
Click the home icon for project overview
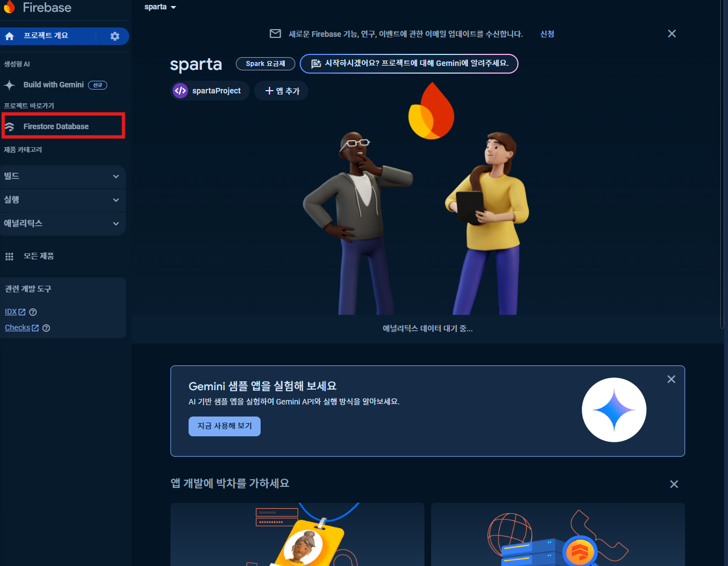[x=9, y=36]
